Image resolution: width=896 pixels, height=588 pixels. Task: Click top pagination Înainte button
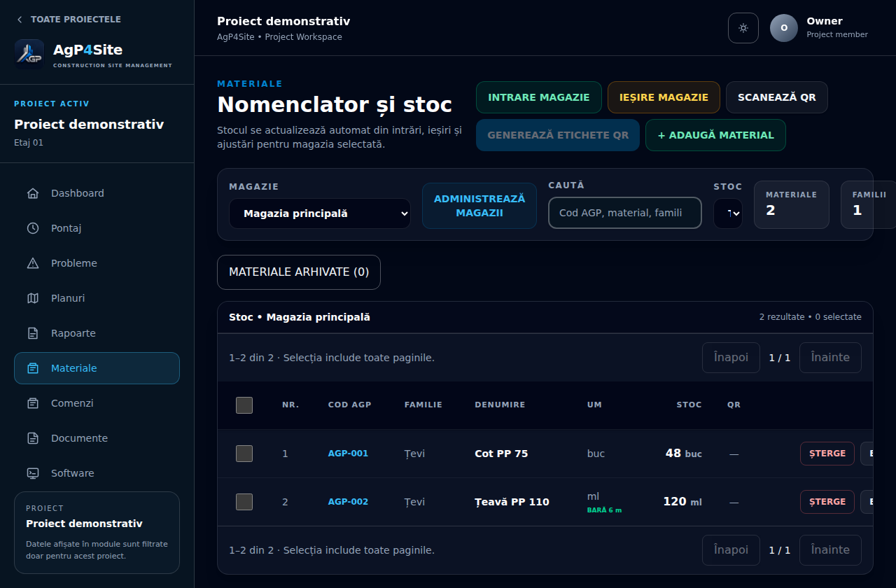pyautogui.click(x=830, y=358)
